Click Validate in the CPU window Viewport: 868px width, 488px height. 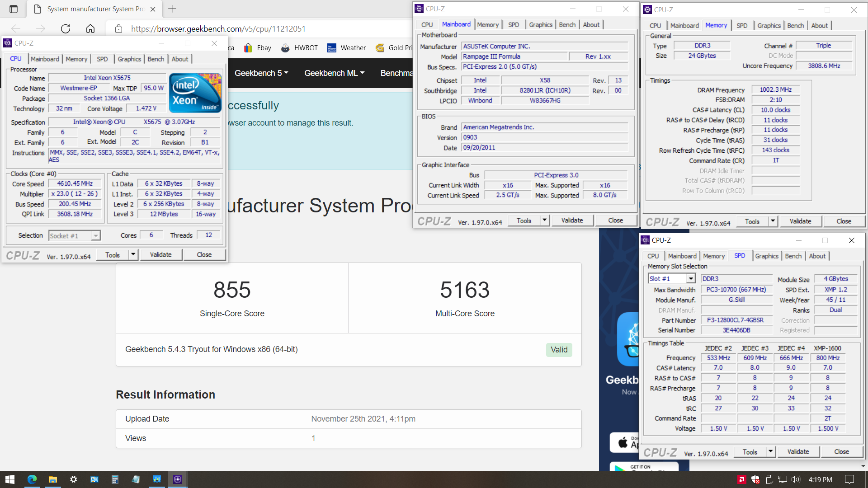[x=161, y=255]
